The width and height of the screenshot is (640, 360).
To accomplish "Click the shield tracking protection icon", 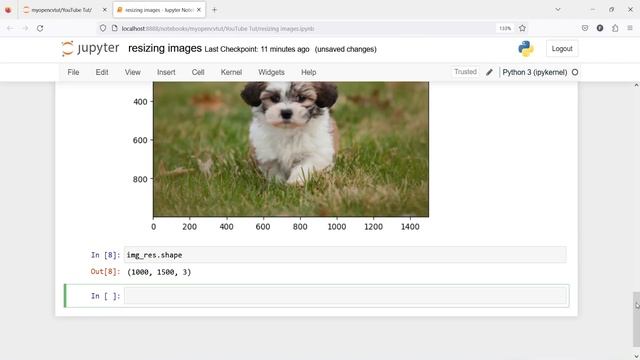I will [103, 28].
